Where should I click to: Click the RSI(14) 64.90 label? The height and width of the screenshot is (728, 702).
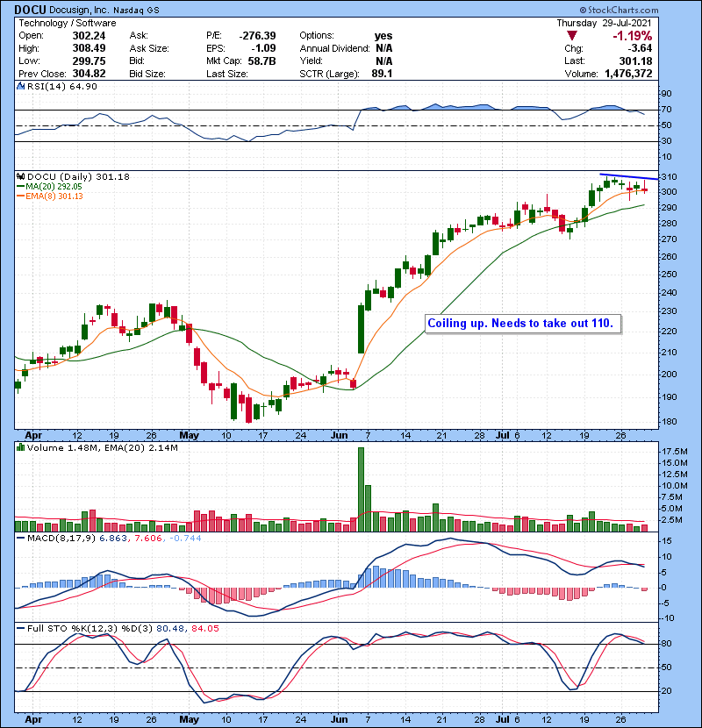point(62,86)
